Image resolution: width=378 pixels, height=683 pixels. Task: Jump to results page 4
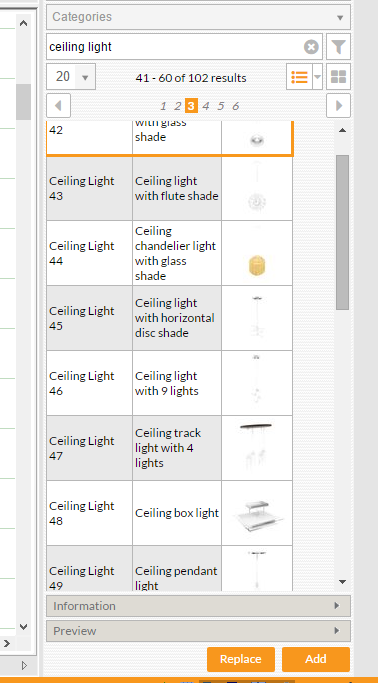click(x=206, y=106)
